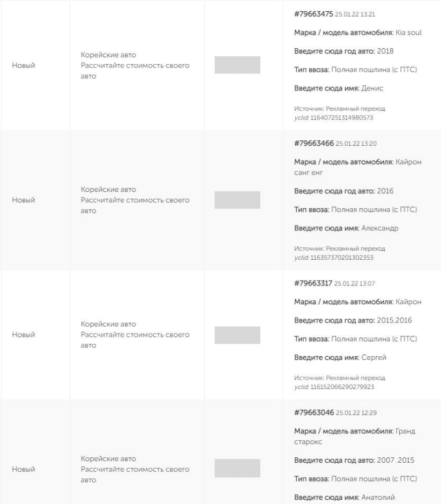Click the gray hidden field in lead #79663046 row
441x504 pixels.
click(237, 468)
